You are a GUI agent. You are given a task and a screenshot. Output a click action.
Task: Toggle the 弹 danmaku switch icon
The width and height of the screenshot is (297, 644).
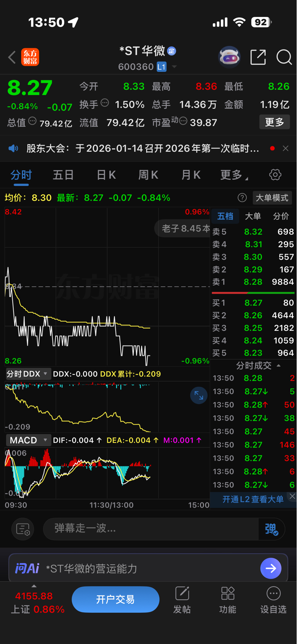272,529
